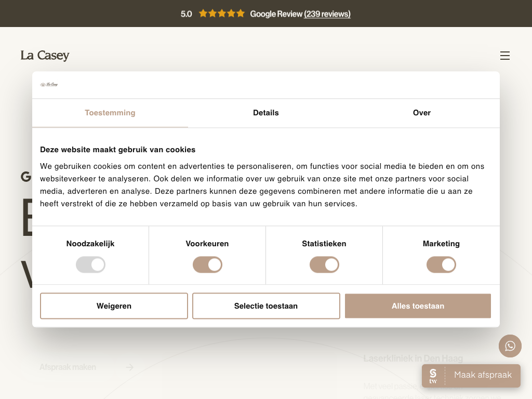Toggle the Noodzakelijk cookie switch
The width and height of the screenshot is (532, 399).
pos(90,265)
